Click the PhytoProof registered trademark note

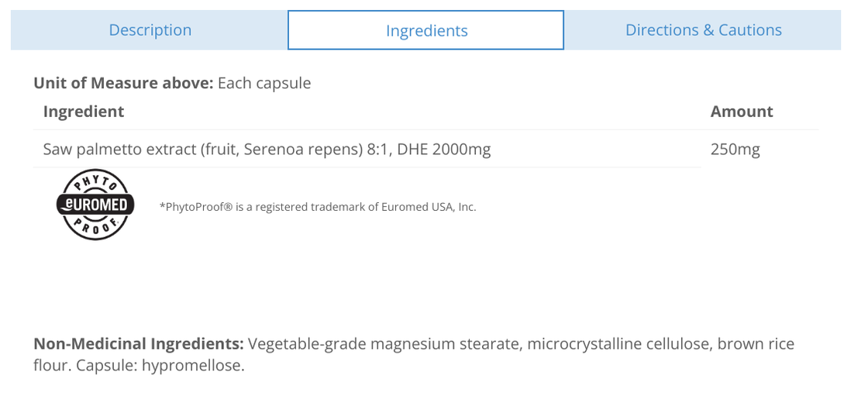(x=317, y=207)
